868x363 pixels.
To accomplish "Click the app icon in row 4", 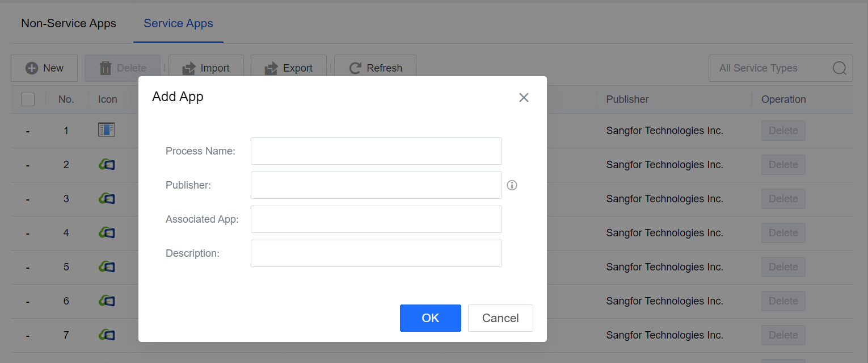I will click(x=107, y=233).
